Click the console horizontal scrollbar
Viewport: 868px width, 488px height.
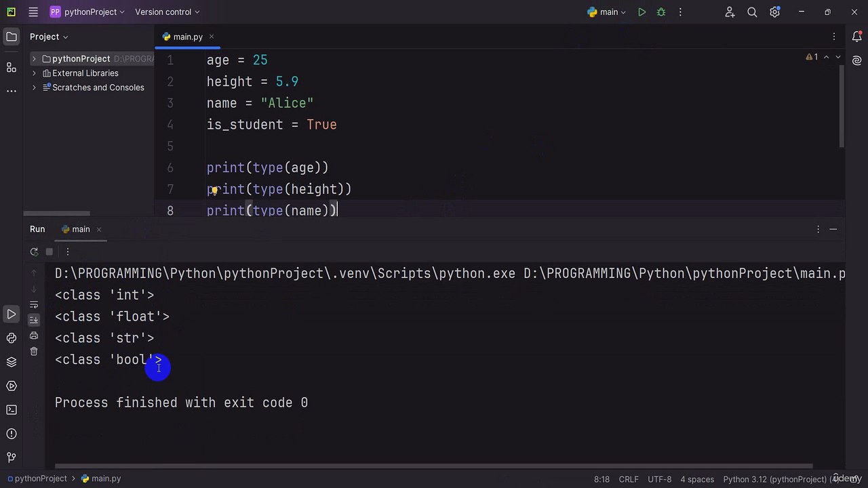(434, 466)
